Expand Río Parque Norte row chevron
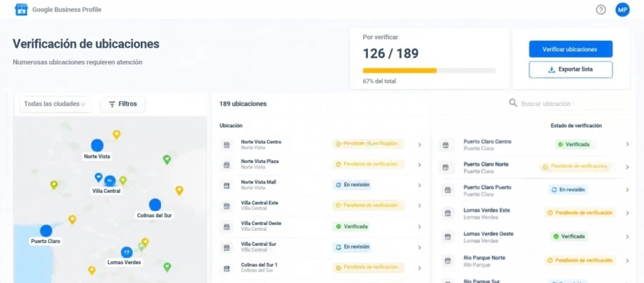The height and width of the screenshot is (283, 644). 627,260
